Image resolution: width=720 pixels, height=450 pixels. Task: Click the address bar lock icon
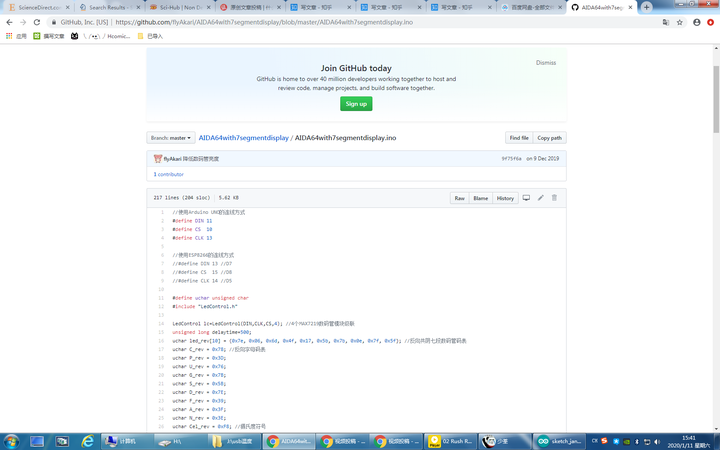54,22
